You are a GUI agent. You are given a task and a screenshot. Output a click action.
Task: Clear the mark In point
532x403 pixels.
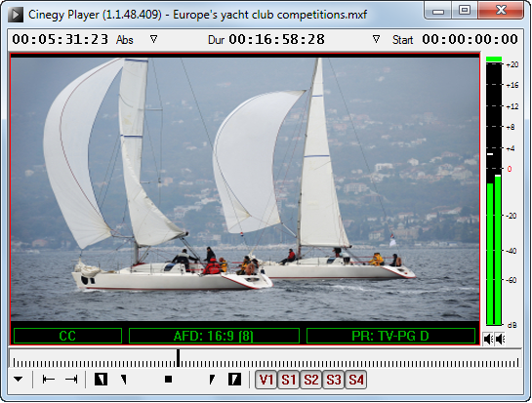click(x=124, y=380)
